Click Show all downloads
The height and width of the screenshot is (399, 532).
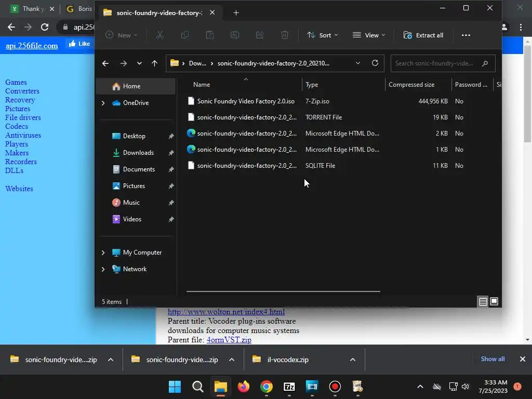point(493,359)
